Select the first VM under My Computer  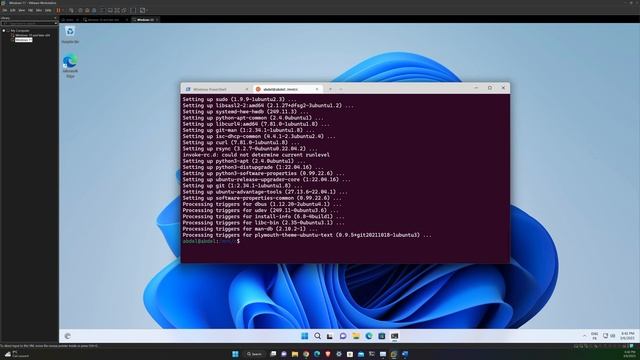[32, 35]
